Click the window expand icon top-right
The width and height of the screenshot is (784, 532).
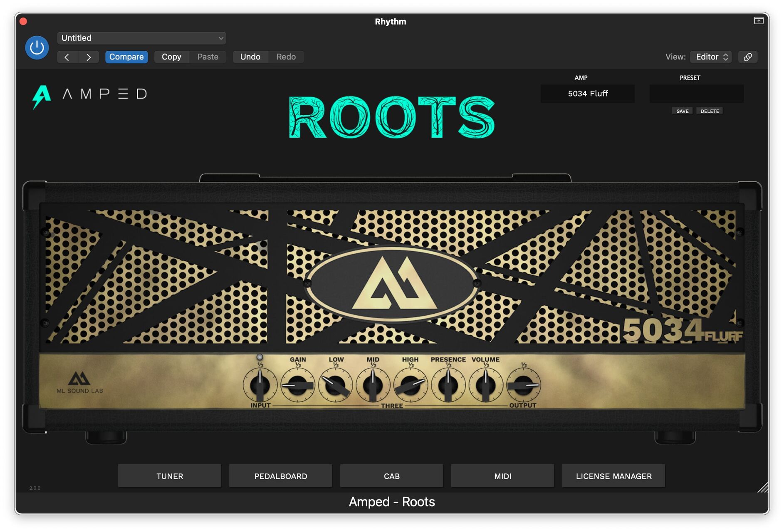click(x=759, y=21)
